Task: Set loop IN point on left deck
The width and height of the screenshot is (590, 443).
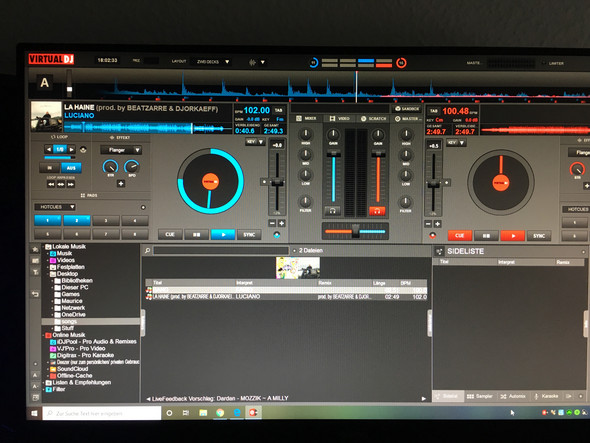Action: [49, 168]
